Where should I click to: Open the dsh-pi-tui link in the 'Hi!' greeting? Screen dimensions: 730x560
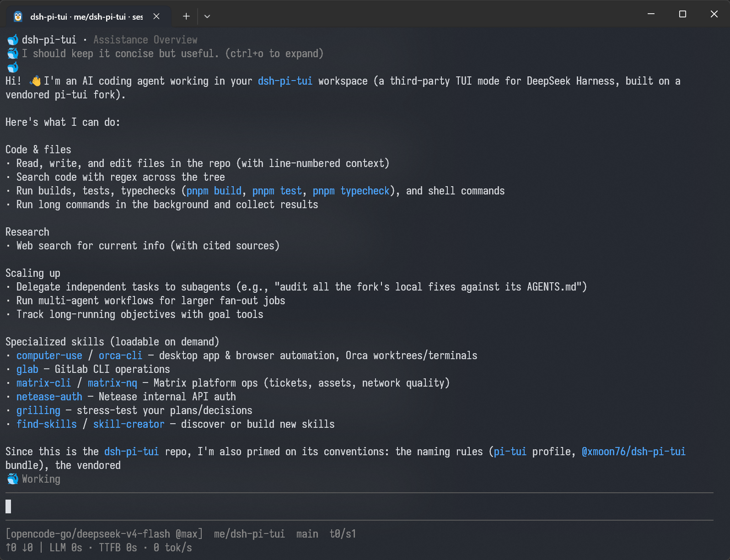point(285,81)
